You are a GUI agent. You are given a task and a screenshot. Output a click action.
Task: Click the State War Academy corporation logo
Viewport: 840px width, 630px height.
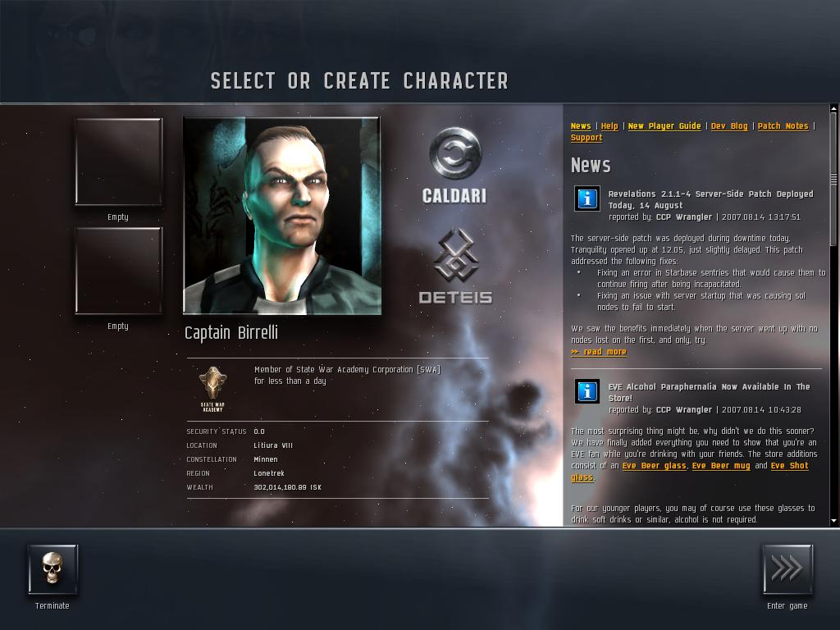click(212, 389)
